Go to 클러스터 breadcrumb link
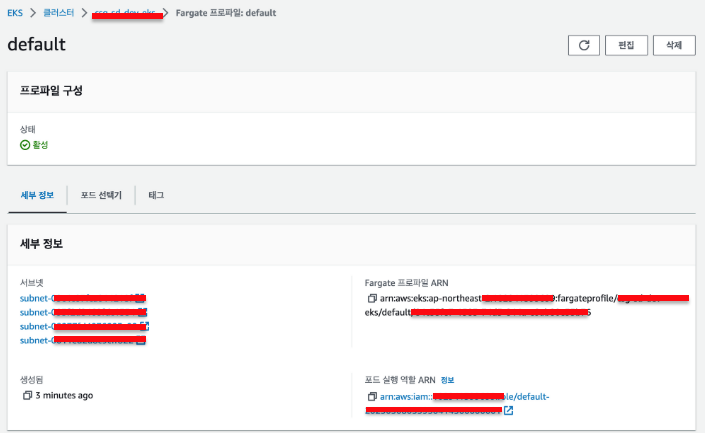705x433 pixels. click(58, 13)
